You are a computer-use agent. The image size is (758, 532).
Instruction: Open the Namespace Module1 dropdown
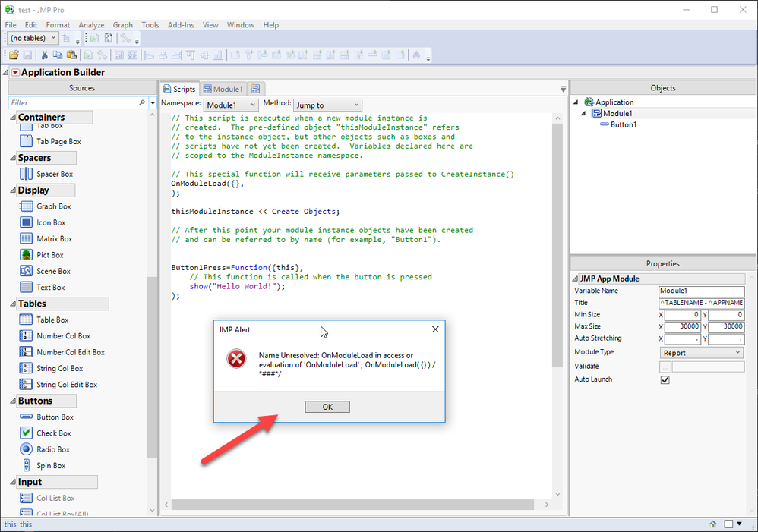click(x=231, y=105)
